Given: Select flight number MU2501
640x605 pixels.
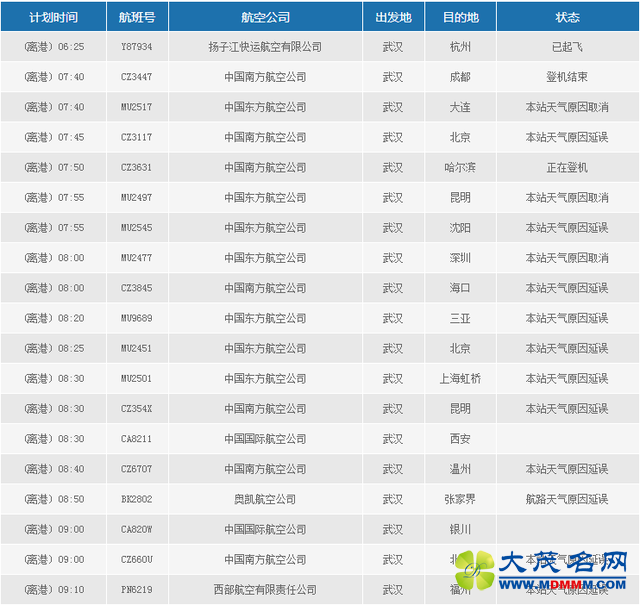Looking at the screenshot, I should [x=137, y=379].
